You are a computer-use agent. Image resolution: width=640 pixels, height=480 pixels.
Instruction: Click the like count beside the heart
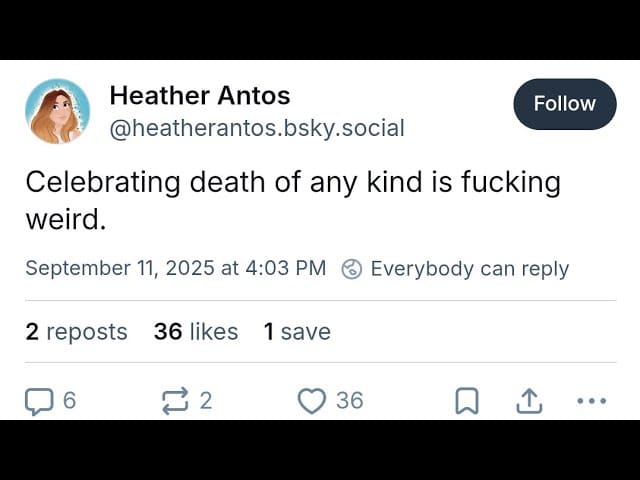(349, 401)
